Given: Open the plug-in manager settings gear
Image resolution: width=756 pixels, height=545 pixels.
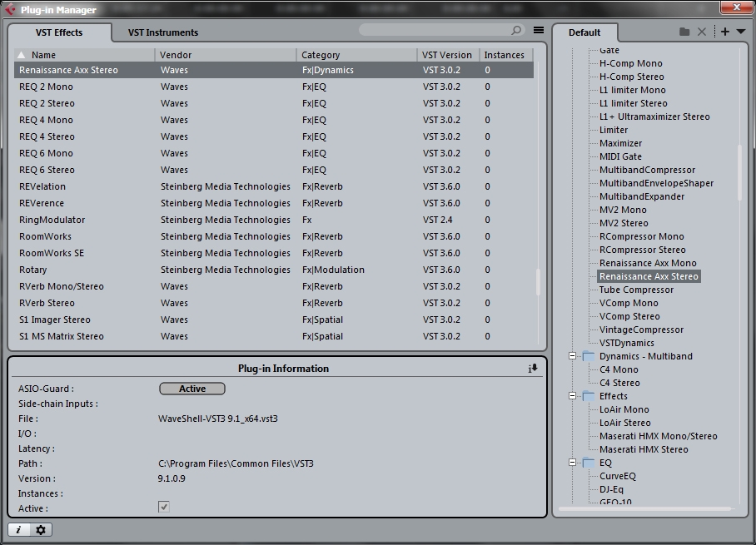Looking at the screenshot, I should tap(41, 529).
